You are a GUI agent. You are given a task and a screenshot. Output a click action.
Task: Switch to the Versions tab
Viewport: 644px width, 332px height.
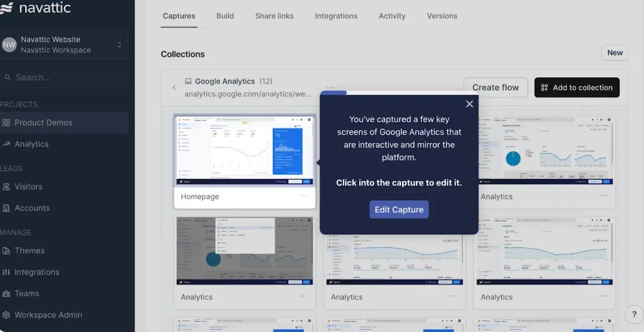(x=442, y=16)
